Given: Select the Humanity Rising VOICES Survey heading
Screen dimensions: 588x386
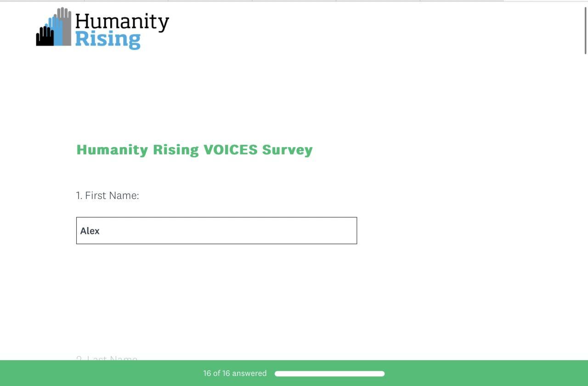Looking at the screenshot, I should pos(194,150).
